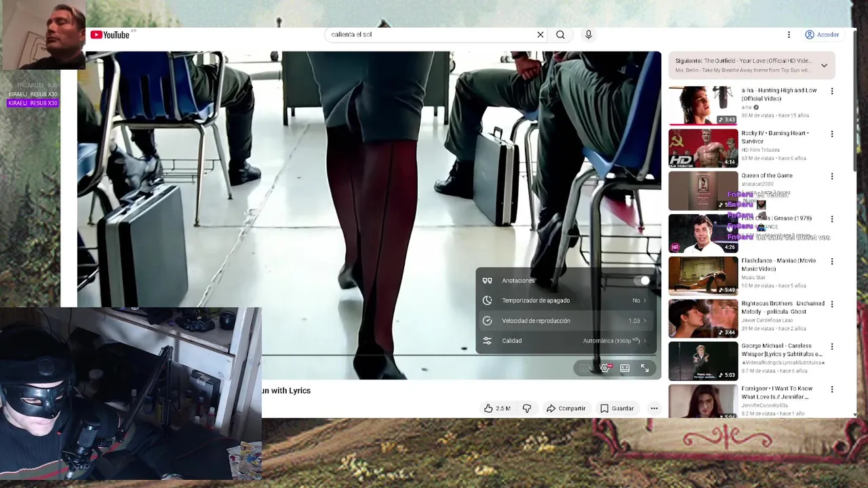The width and height of the screenshot is (868, 488).
Task: Click the sleep timer moon icon
Action: pyautogui.click(x=487, y=300)
